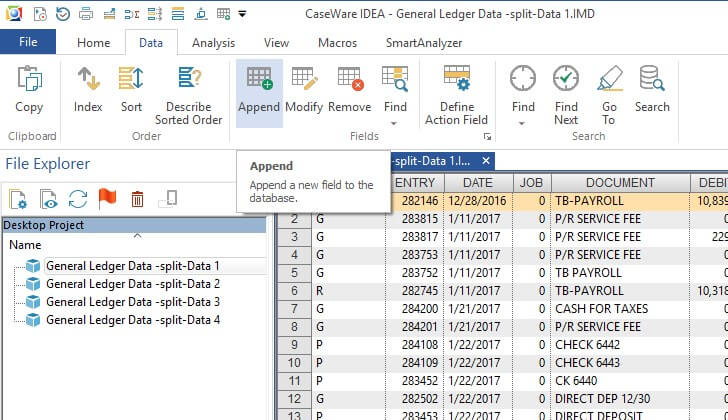Click the file view eye icon in File Explorer
The width and height of the screenshot is (728, 420).
(48, 199)
